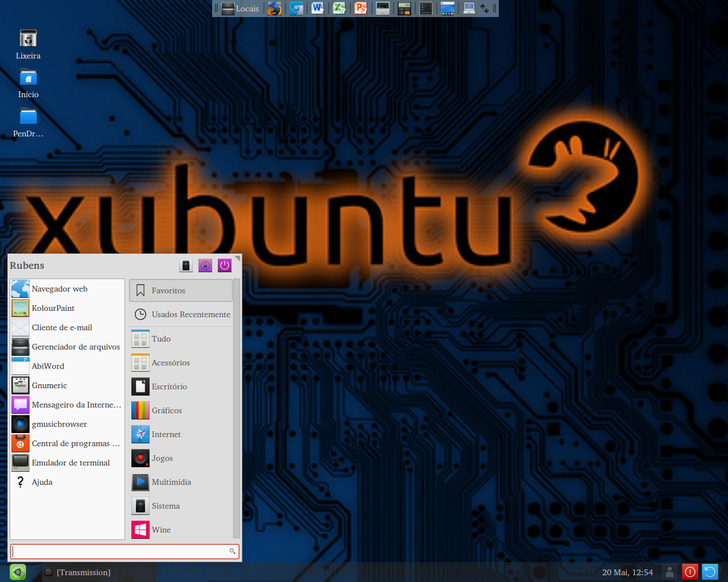The height and width of the screenshot is (582, 728).
Task: Launch the Word icon in top panel
Action: point(317,9)
